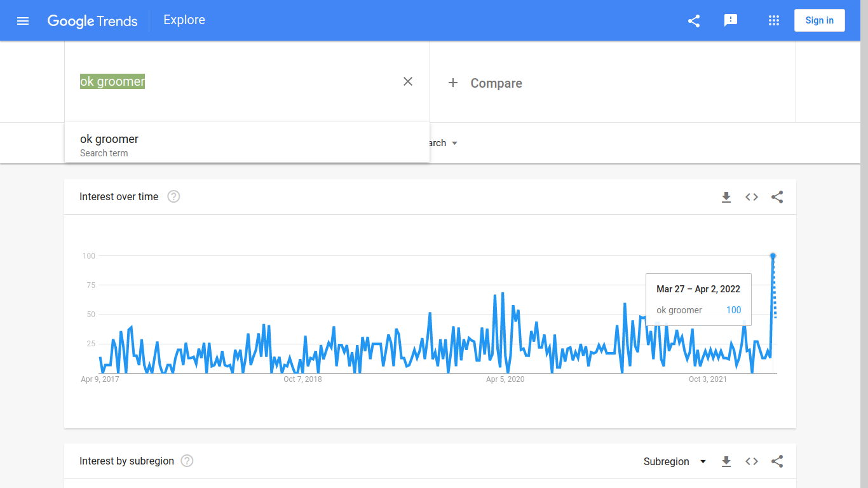Click the 'Interest by subregion' heading
The image size is (868, 488).
[x=126, y=461]
